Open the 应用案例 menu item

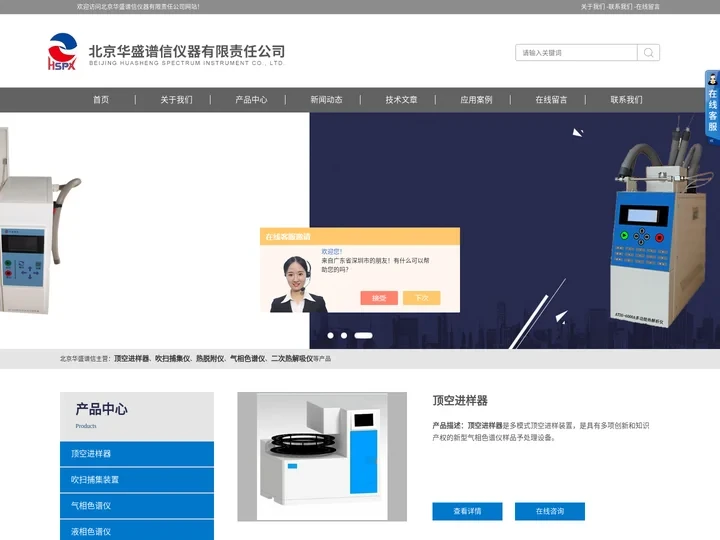tap(476, 100)
